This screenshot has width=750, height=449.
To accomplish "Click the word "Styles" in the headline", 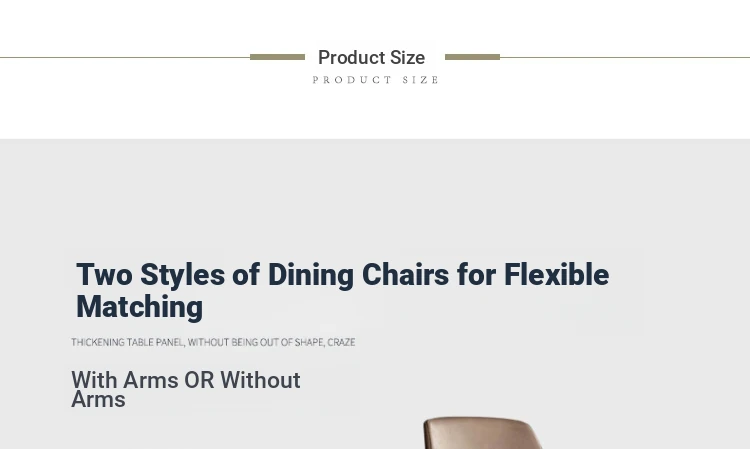I will point(182,276).
